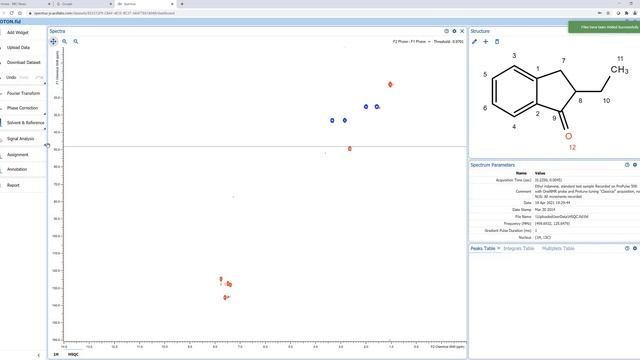Open Phase Correction in sidebar
The height and width of the screenshot is (360, 640).
tap(22, 108)
